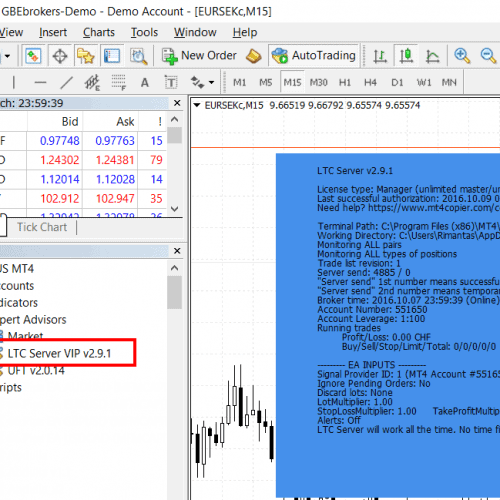
Task: Zoom in on the chart
Action: pos(462,56)
